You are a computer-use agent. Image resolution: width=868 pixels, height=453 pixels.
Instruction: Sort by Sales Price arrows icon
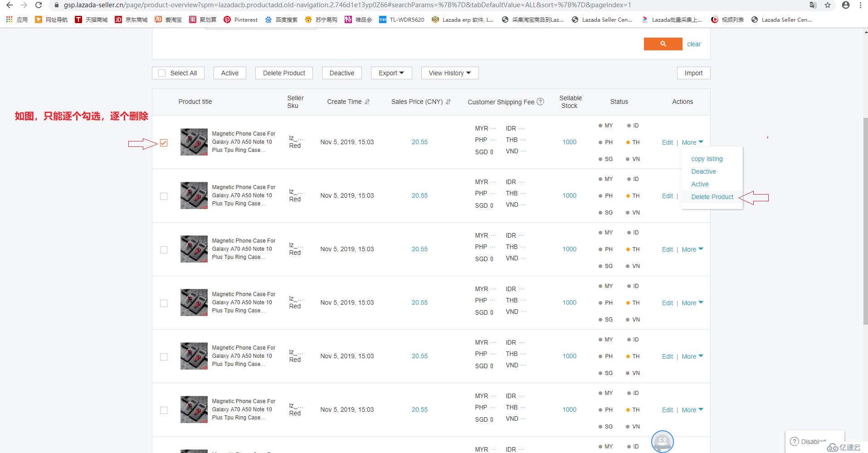(x=448, y=102)
